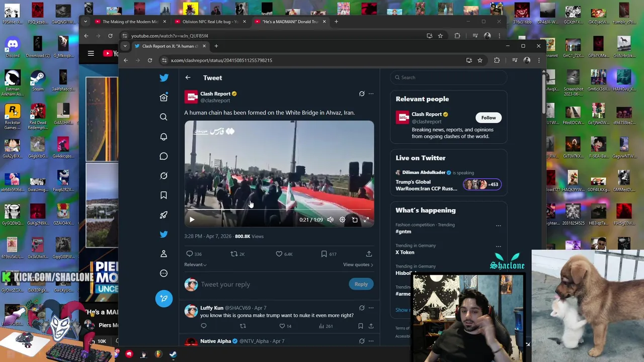Open Clash Report profile name on tweet

click(215, 94)
